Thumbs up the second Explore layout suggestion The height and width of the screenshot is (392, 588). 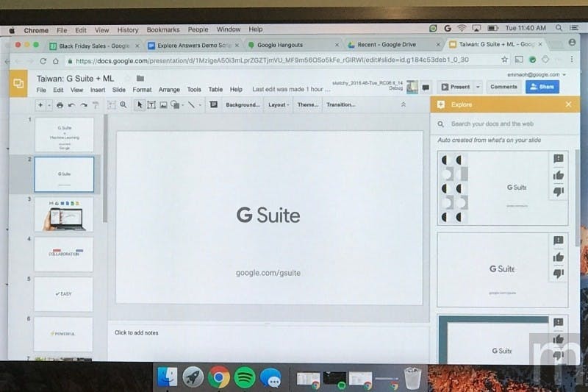[x=559, y=257]
